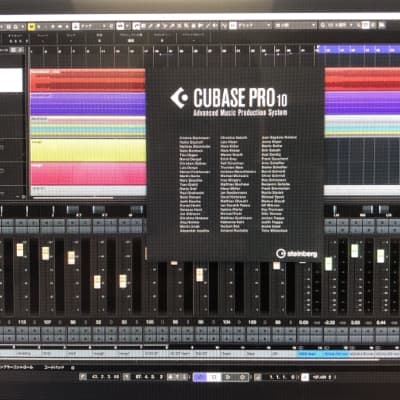Open the コードパッド lower zone tab
This screenshot has height=400, width=400.
(x=54, y=367)
